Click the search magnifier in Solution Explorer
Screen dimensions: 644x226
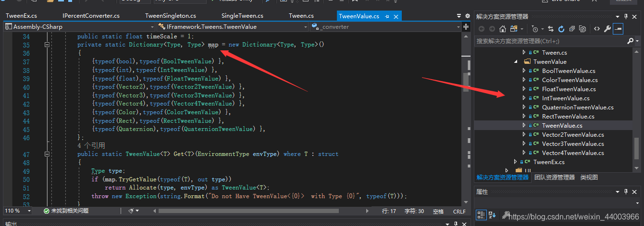630,41
